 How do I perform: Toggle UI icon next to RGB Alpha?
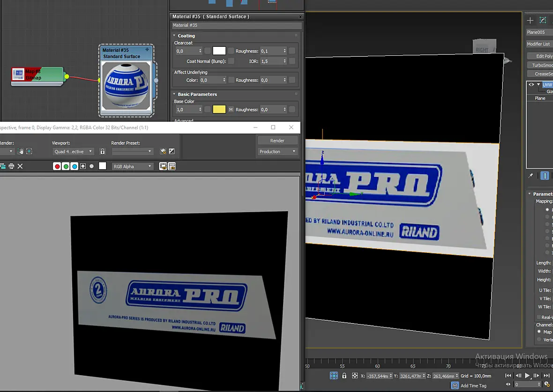tap(172, 166)
